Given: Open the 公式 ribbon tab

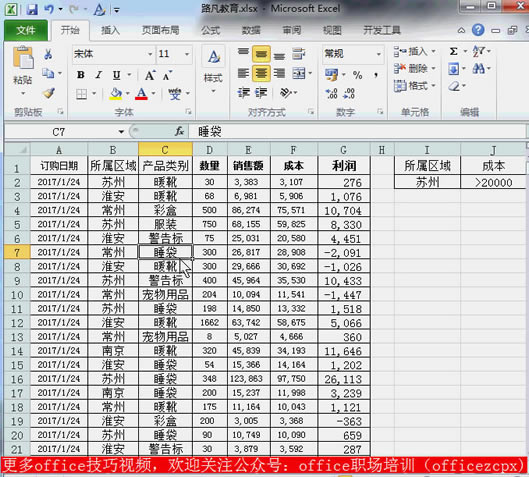Looking at the screenshot, I should point(211,30).
